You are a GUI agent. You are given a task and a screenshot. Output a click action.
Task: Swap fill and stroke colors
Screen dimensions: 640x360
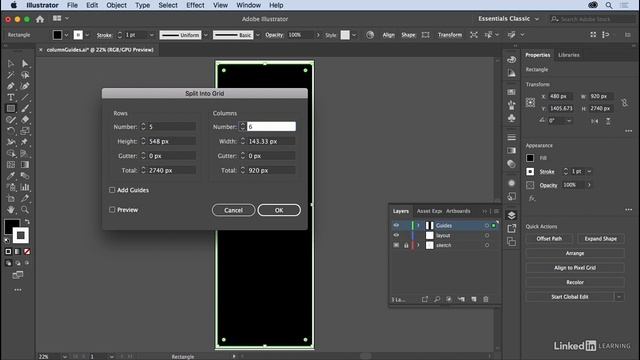27,222
